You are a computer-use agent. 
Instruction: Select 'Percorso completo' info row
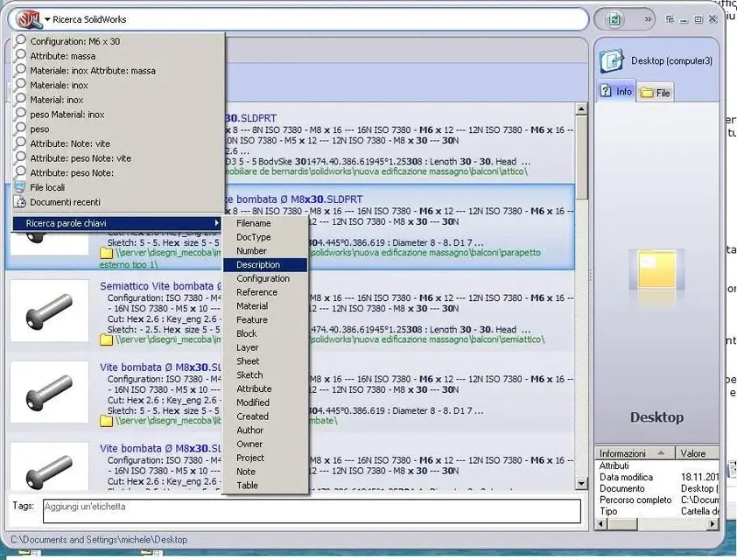coord(657,500)
